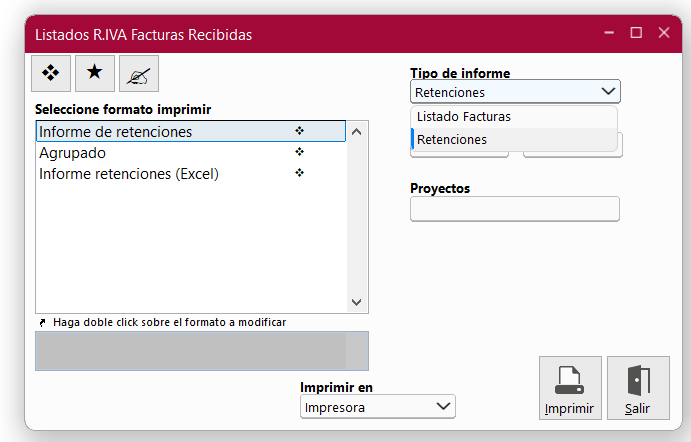Image resolution: width=691 pixels, height=442 pixels.
Task: Click the signature pen toolbar icon
Action: click(x=139, y=72)
